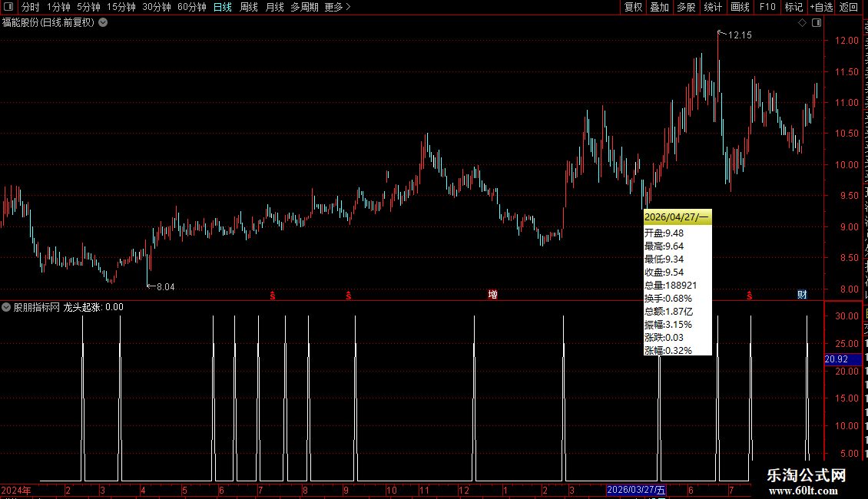Screen dimensions: 868x499
Task: Toggle the 叠加 overlay option
Action: (x=659, y=7)
